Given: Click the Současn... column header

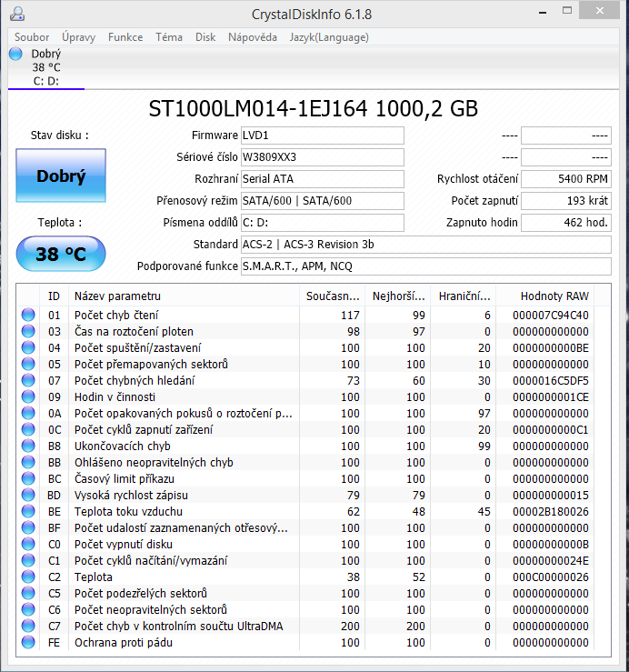Looking at the screenshot, I should (x=333, y=296).
